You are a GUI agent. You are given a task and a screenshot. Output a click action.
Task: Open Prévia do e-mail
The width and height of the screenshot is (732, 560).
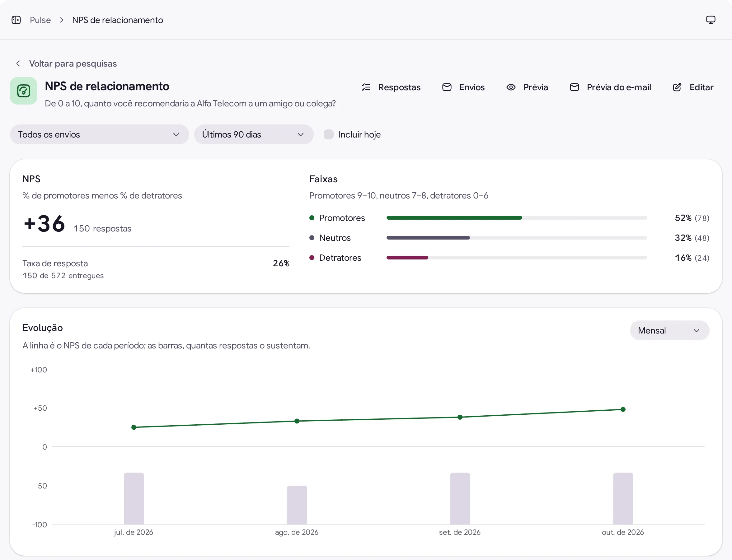611,87
